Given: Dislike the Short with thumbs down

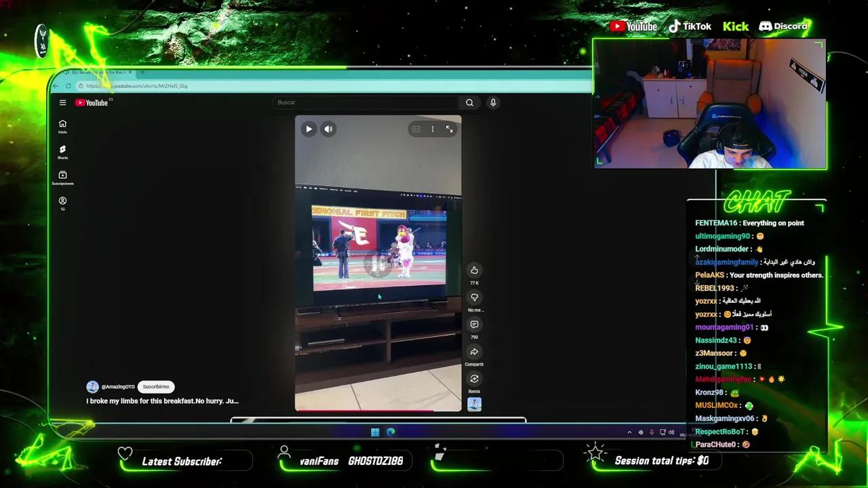Looking at the screenshot, I should 474,298.
